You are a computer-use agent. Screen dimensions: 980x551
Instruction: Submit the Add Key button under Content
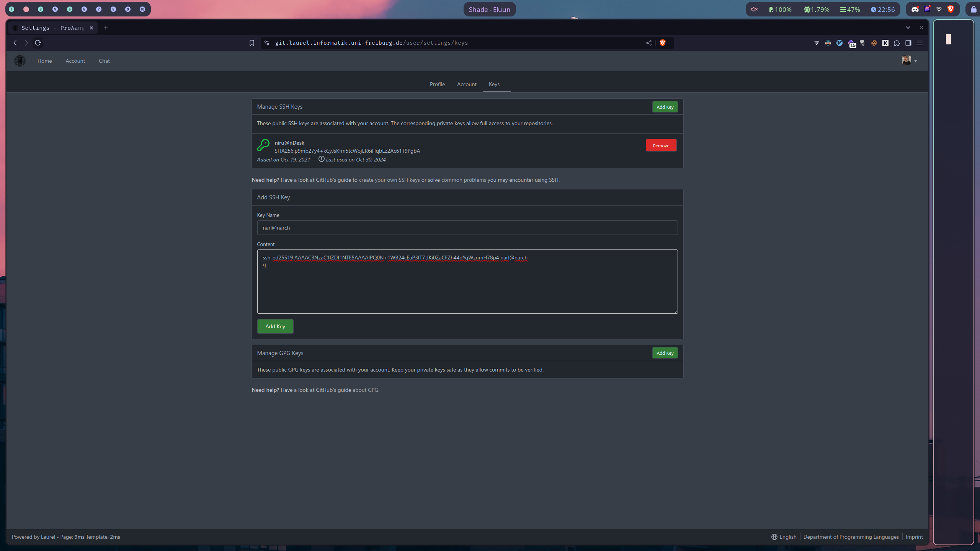[x=275, y=326]
